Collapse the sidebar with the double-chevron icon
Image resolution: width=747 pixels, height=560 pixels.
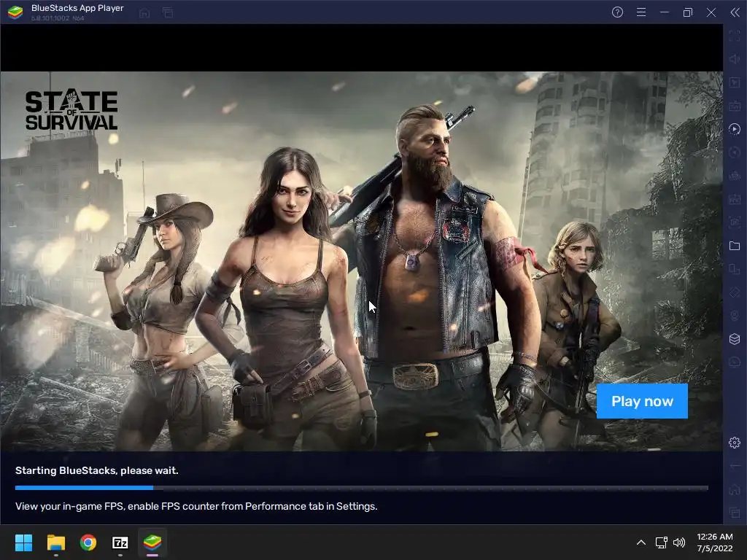tap(735, 12)
